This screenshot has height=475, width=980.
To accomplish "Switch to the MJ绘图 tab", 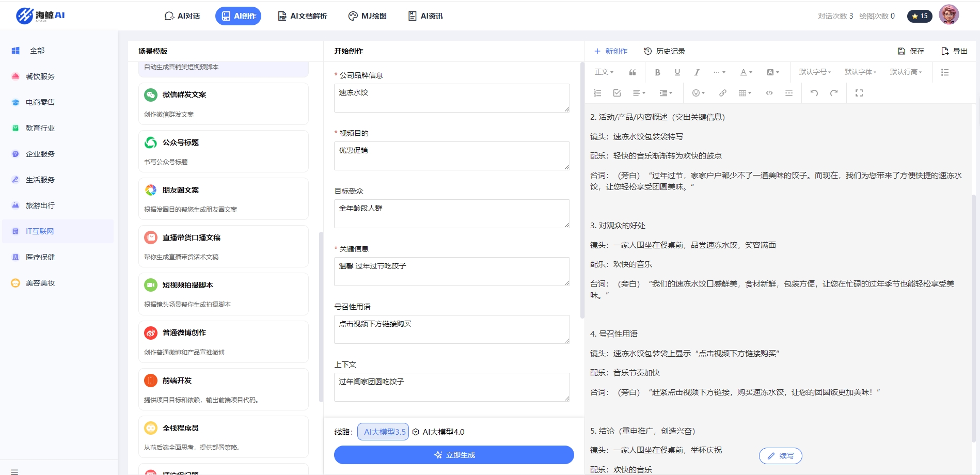I will point(367,16).
